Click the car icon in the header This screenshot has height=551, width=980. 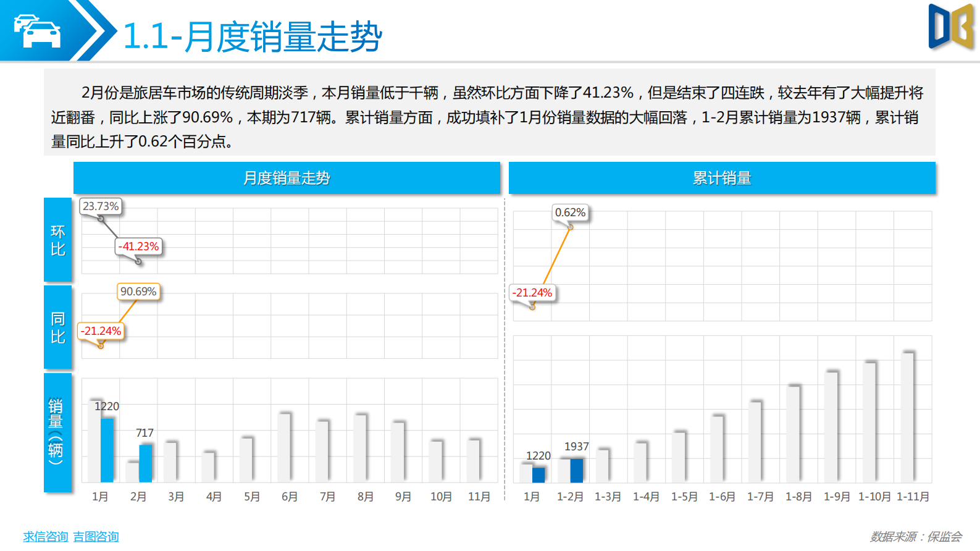pos(38,31)
